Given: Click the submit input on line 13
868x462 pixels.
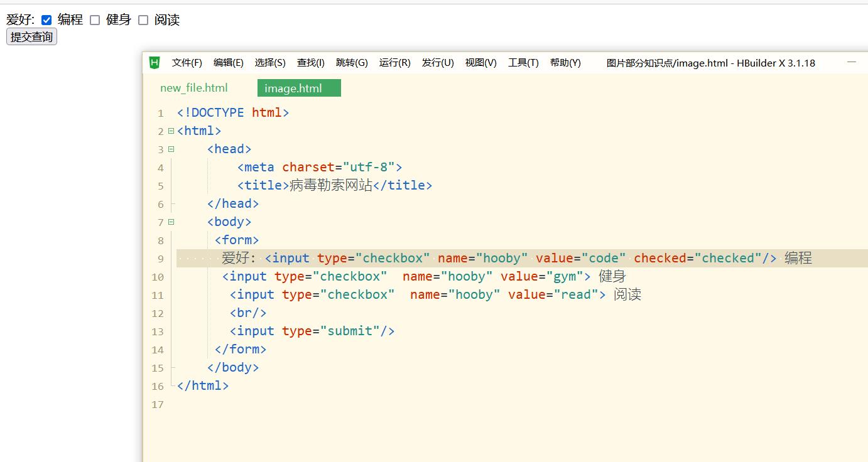Looking at the screenshot, I should coord(312,331).
